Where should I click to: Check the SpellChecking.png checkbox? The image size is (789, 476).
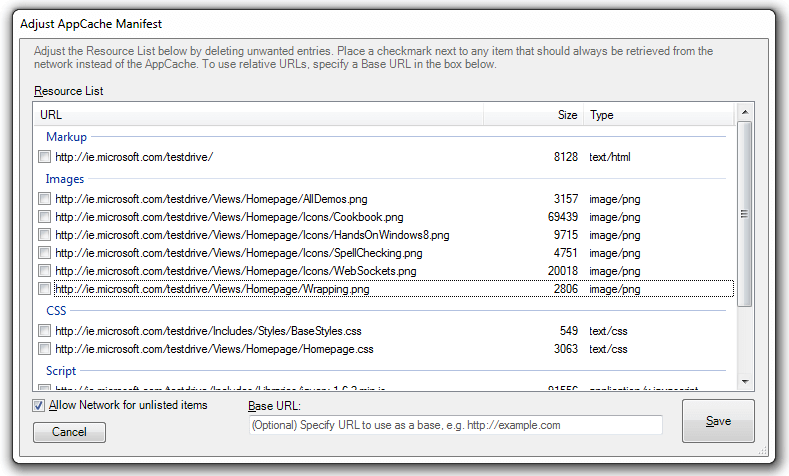44,253
